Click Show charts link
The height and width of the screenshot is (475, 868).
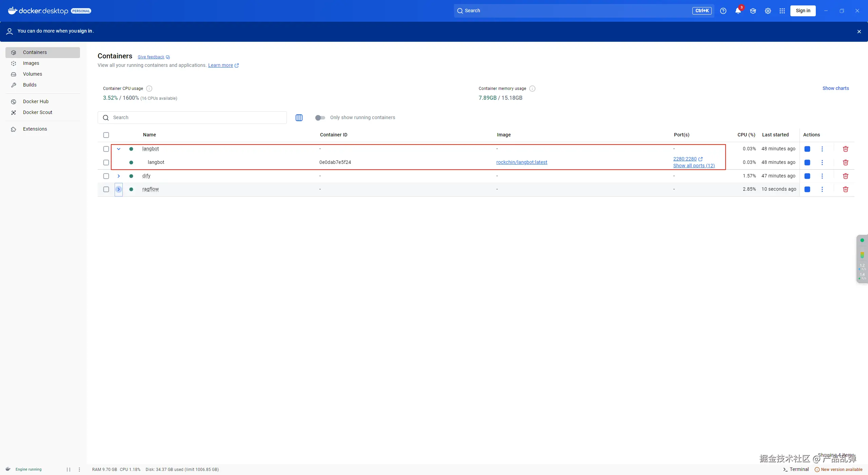coord(835,88)
